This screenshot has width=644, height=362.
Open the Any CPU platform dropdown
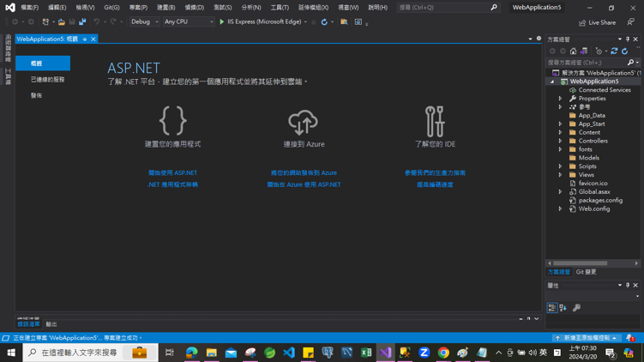click(x=189, y=21)
